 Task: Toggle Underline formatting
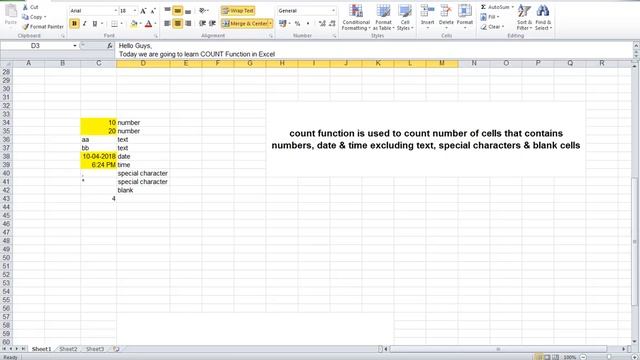tap(95, 24)
